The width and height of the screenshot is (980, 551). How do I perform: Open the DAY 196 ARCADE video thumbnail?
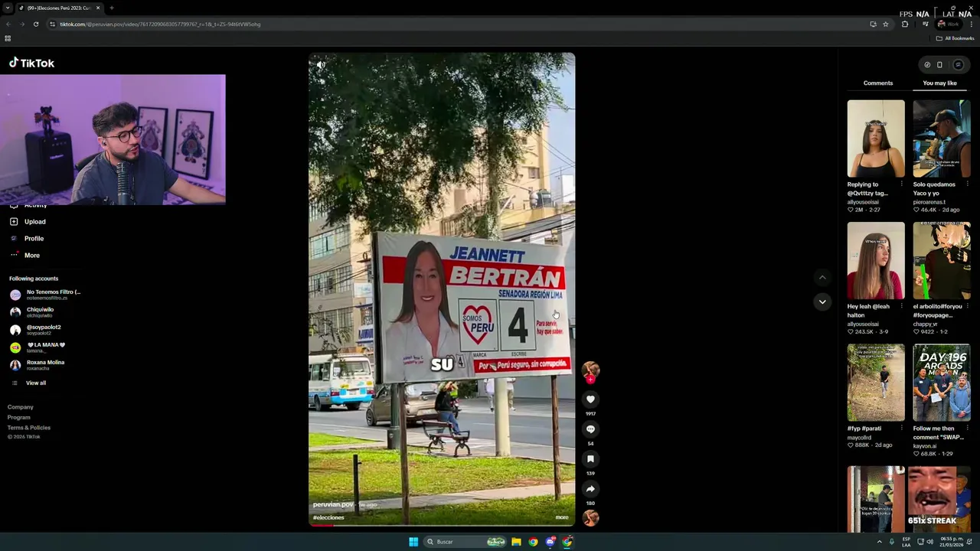coord(942,383)
